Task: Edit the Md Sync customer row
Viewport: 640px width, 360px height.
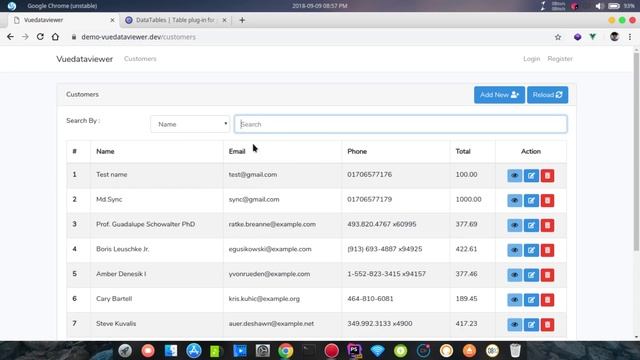Action: pos(531,200)
